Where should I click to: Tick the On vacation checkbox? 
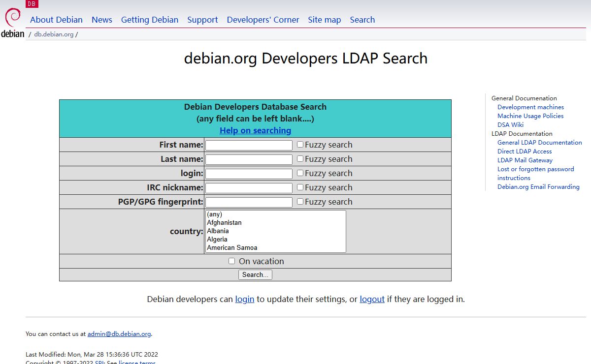[x=231, y=261]
